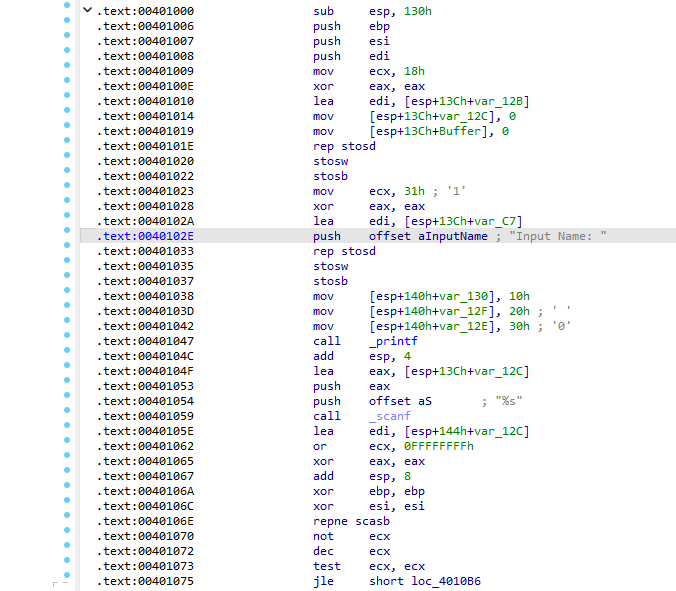Collapse the function at .text:00401000
Viewport: 676px width, 591px height.
point(88,9)
